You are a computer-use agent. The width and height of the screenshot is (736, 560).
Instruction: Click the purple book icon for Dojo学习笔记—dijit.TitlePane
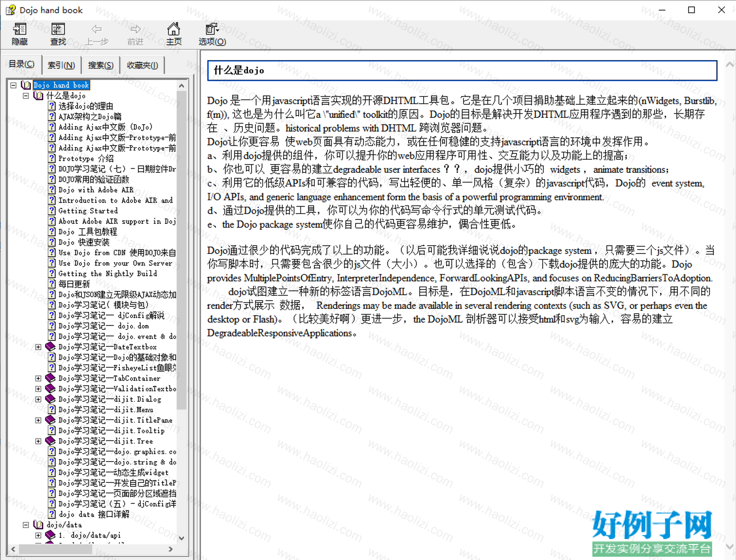click(50, 420)
